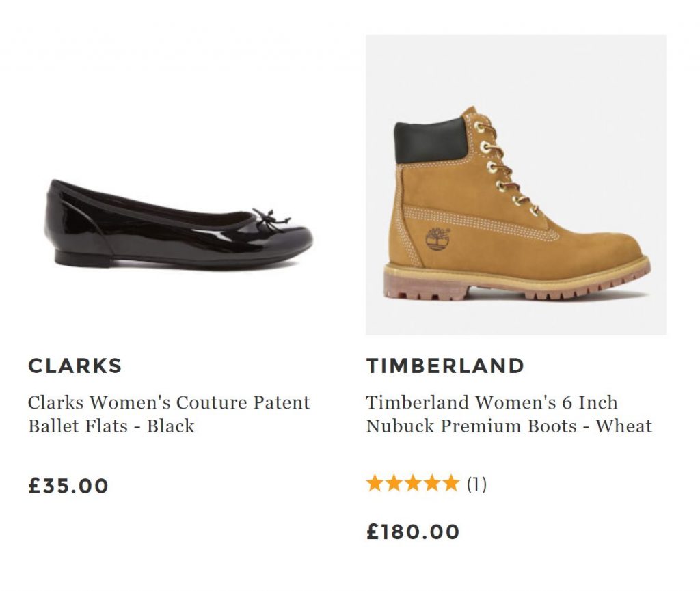This screenshot has height=591, width=700.
Task: Click the fourth orange rating star
Action: tap(431, 484)
